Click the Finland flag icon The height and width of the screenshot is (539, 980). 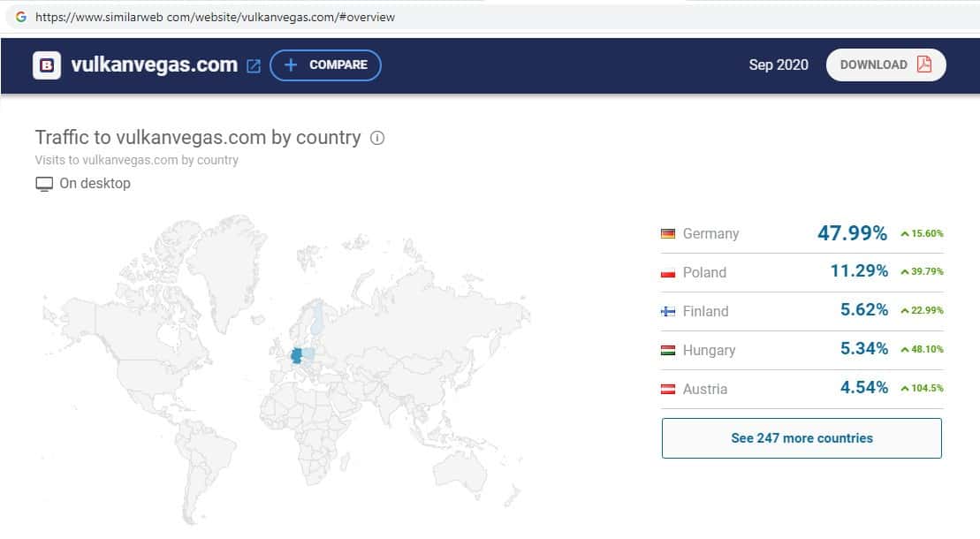coord(668,311)
